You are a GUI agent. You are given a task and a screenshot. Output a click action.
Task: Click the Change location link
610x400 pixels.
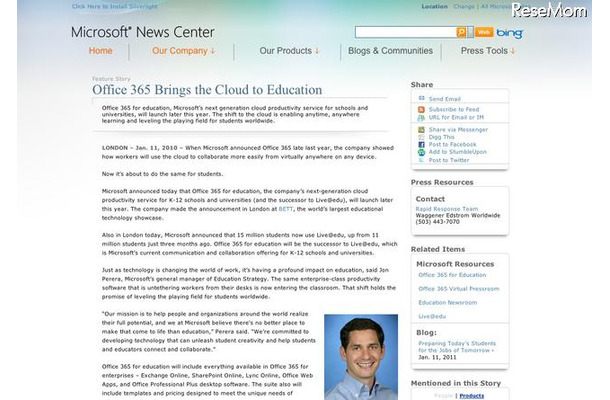[x=464, y=6]
